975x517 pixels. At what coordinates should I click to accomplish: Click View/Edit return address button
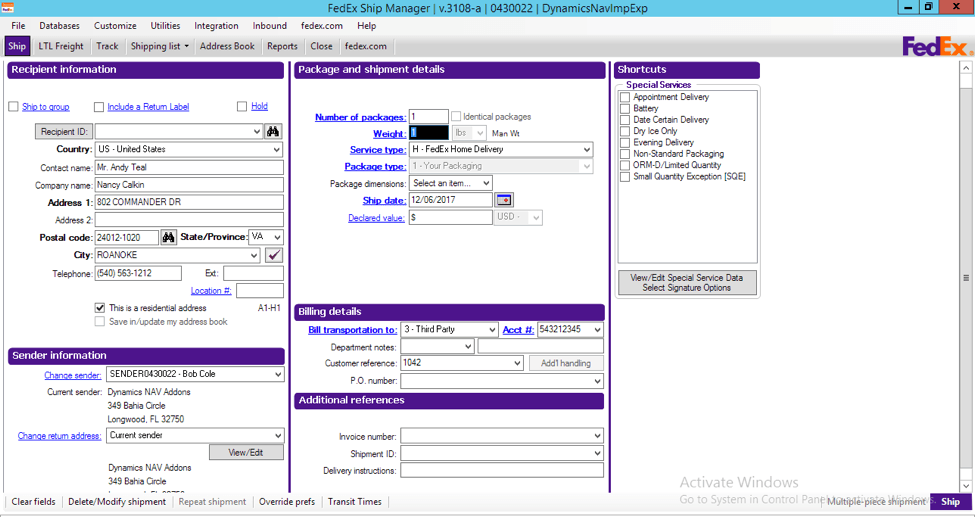click(246, 452)
